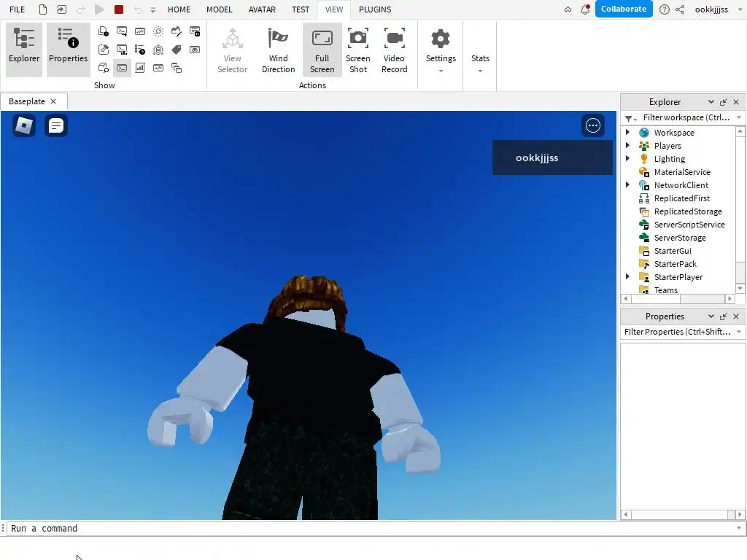Switch to the TEST ribbon tab
Viewport: 747px width, 560px height.
point(301,9)
